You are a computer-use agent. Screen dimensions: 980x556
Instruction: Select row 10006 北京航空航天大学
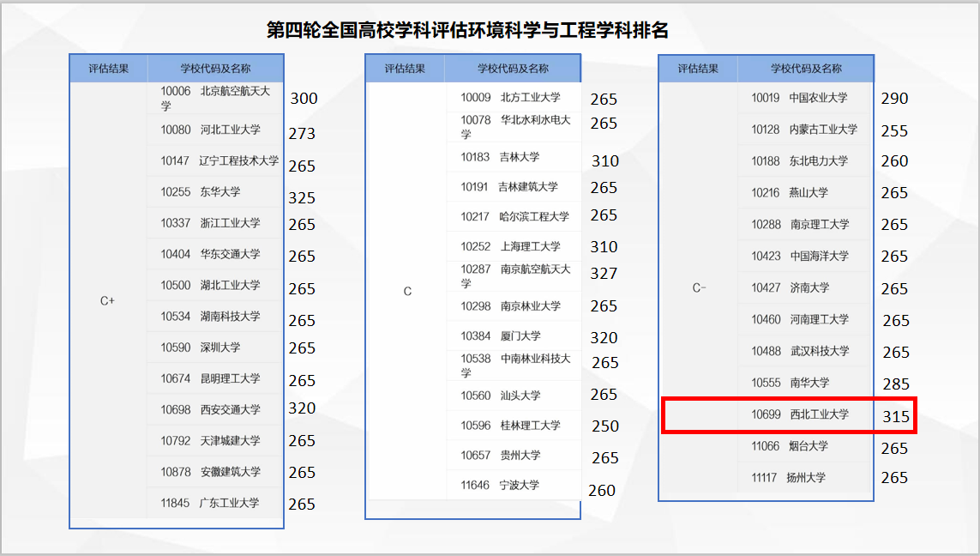click(x=215, y=98)
